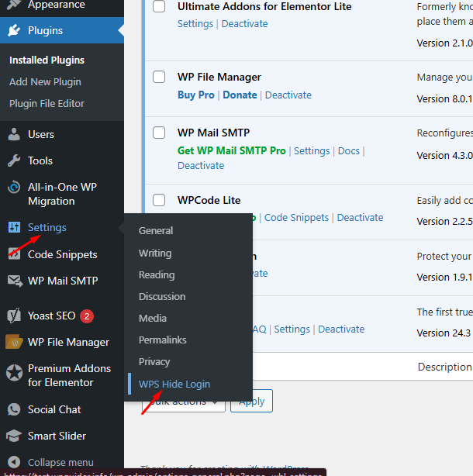
Task: Check the WP Mail SMTP plugin checkbox
Action: [x=159, y=133]
